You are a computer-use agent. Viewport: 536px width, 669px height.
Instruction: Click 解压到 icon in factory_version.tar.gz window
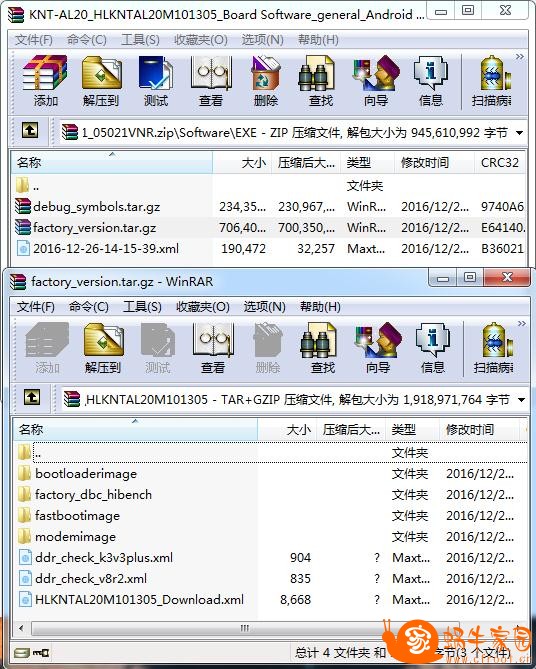(103, 348)
